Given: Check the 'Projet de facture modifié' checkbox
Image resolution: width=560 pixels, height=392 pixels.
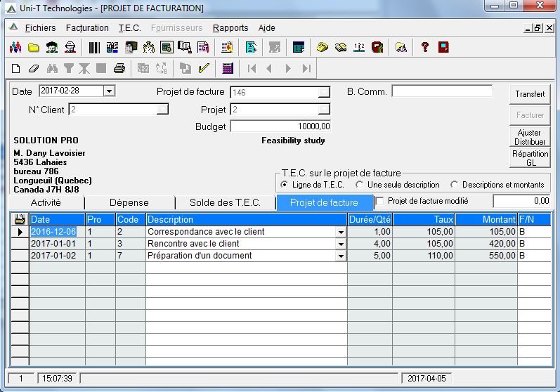Looking at the screenshot, I should coord(380,201).
